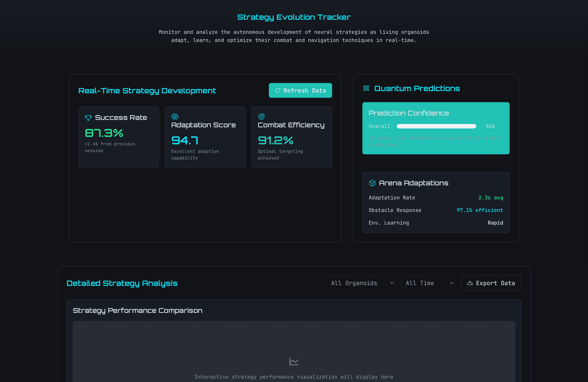Click the Overall prediction confidence progress bar

click(436, 126)
